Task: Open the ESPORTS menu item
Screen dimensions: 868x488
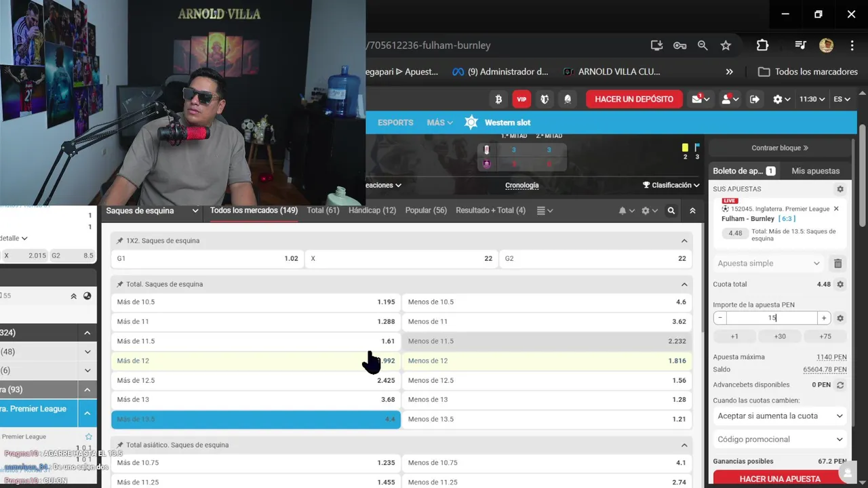Action: [395, 123]
